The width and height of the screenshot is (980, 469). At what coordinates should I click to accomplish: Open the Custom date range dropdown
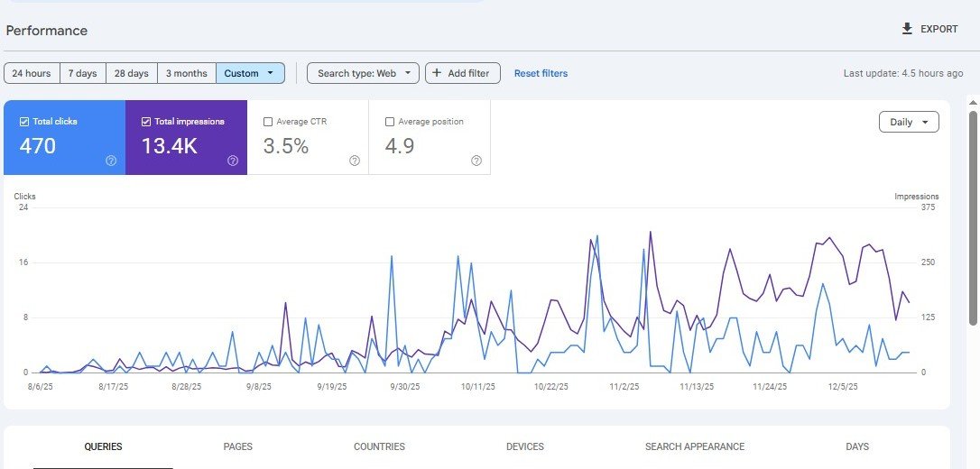coord(250,73)
